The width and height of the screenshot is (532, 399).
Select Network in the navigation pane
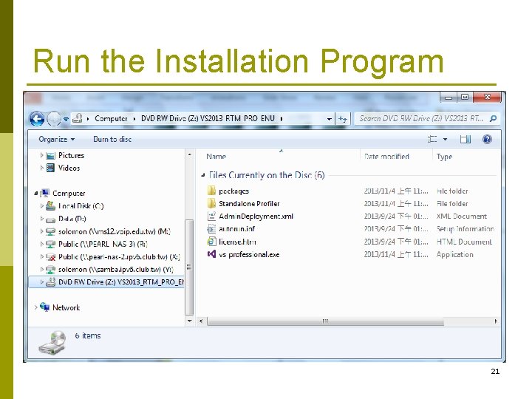pyautogui.click(x=66, y=307)
